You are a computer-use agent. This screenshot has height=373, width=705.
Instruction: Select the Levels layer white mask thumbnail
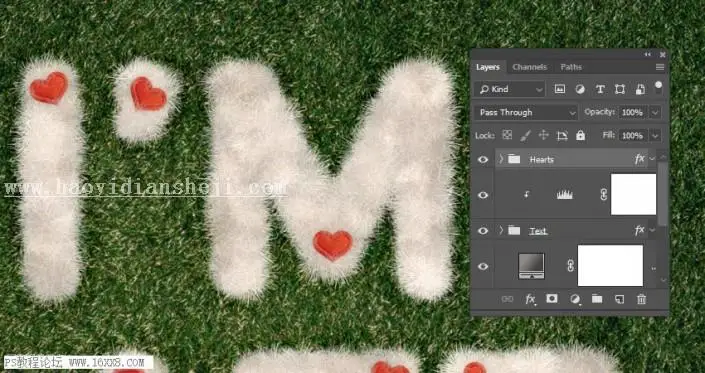point(634,195)
